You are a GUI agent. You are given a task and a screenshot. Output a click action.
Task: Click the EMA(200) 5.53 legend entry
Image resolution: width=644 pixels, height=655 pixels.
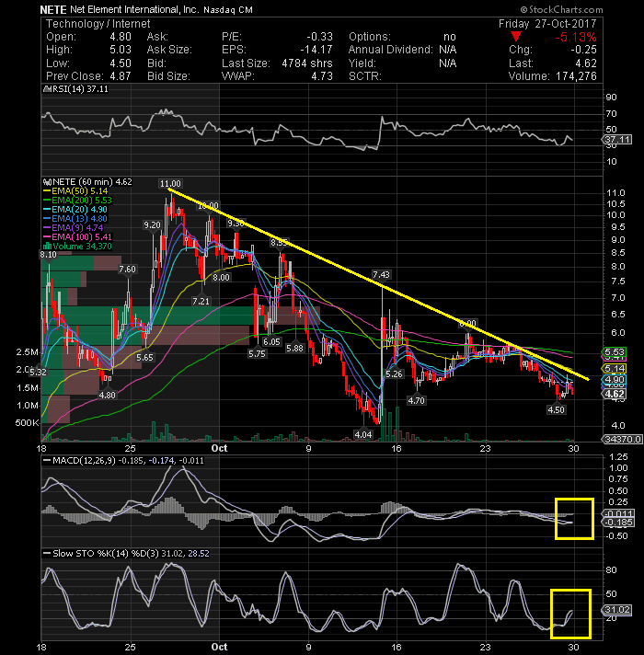click(x=77, y=201)
